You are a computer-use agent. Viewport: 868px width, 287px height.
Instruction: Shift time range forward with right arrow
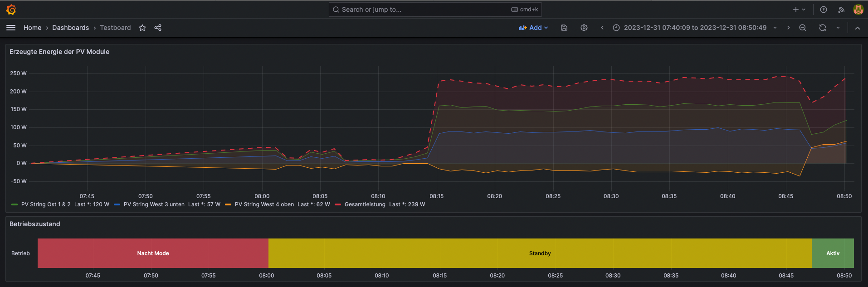pyautogui.click(x=789, y=28)
